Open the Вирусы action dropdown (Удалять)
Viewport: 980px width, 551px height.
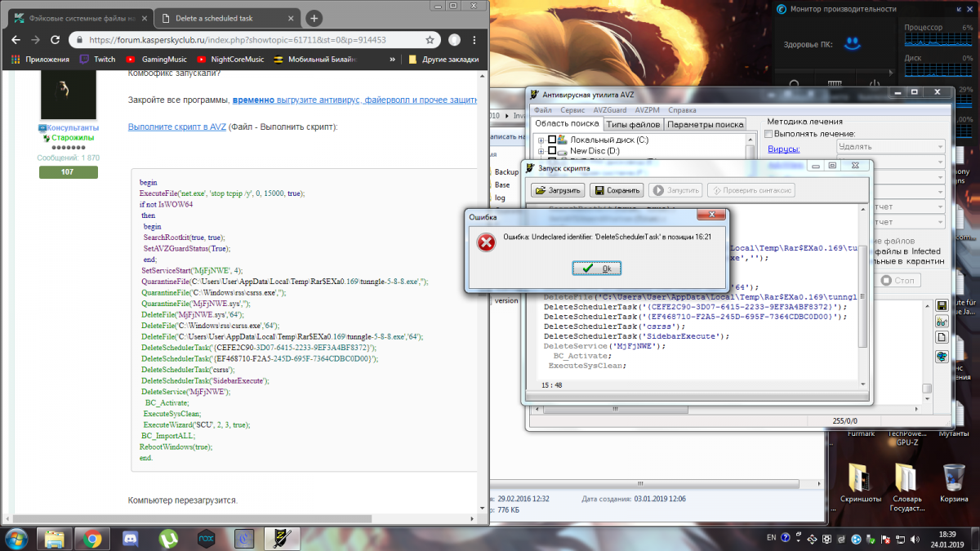pos(891,147)
